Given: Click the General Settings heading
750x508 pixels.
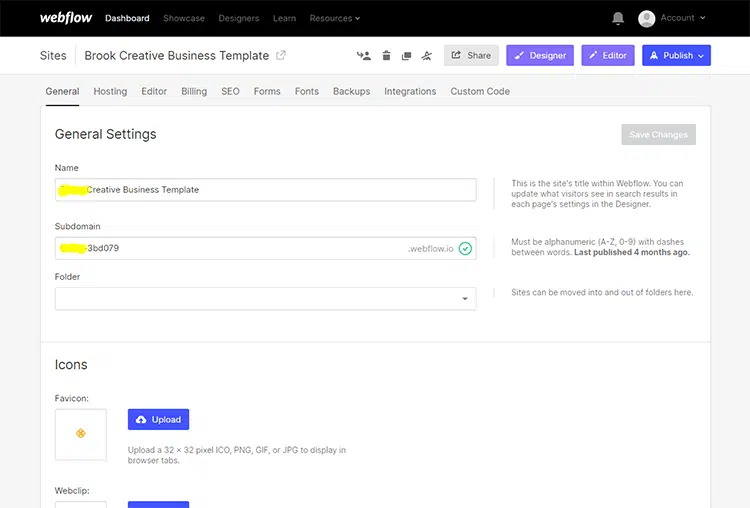Looking at the screenshot, I should coord(105,134).
